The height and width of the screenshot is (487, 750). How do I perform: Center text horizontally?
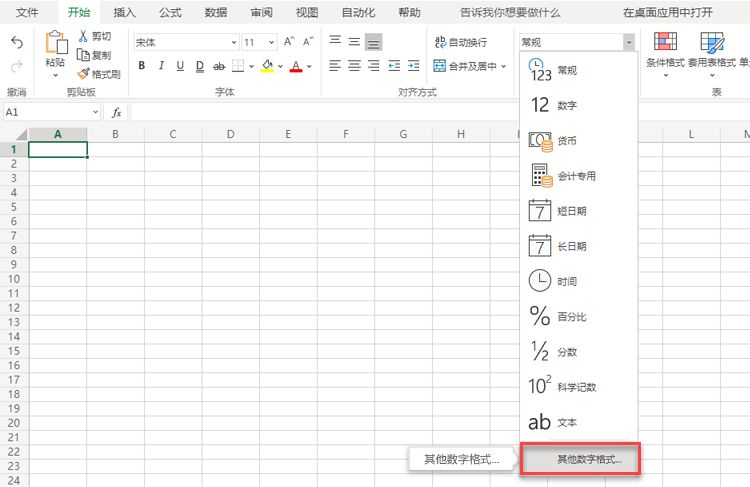point(354,66)
